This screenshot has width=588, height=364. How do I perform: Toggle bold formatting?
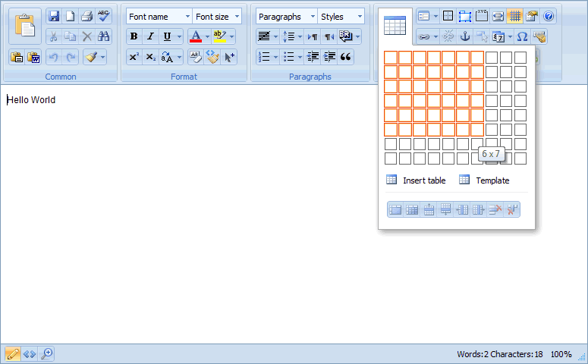(x=134, y=36)
